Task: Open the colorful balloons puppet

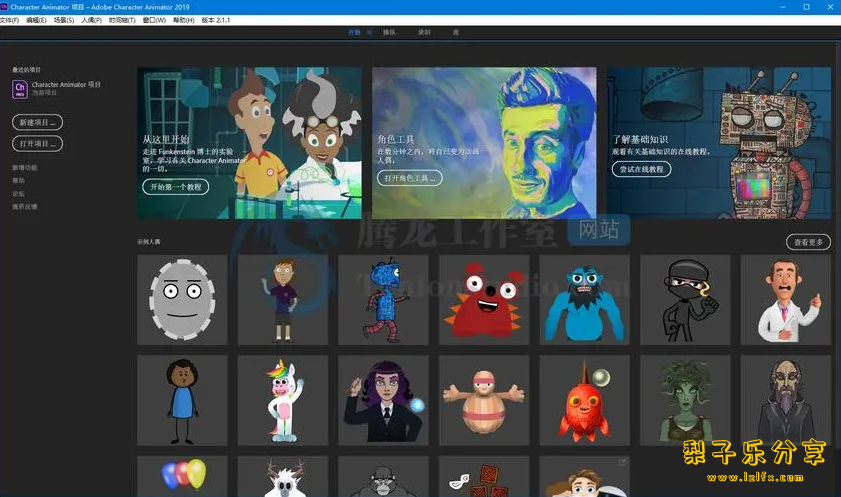Action: coord(182,477)
